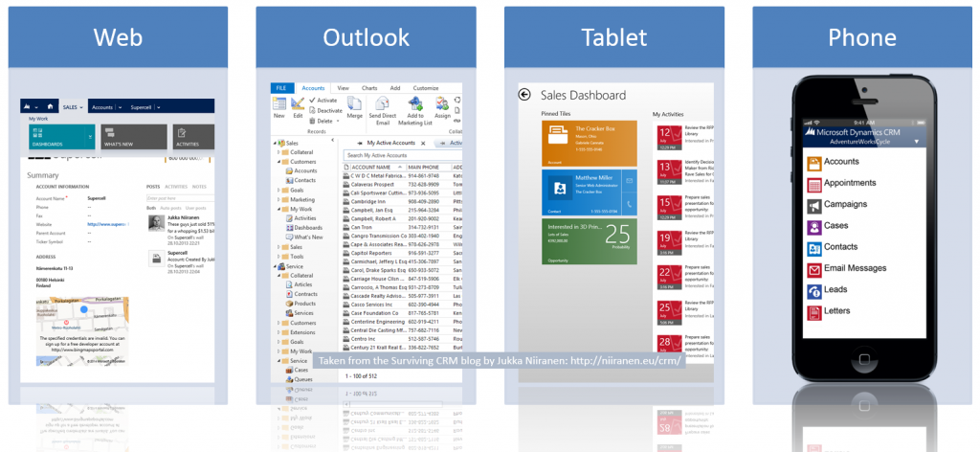Switch to the Customize ribbon tab

coord(426,88)
